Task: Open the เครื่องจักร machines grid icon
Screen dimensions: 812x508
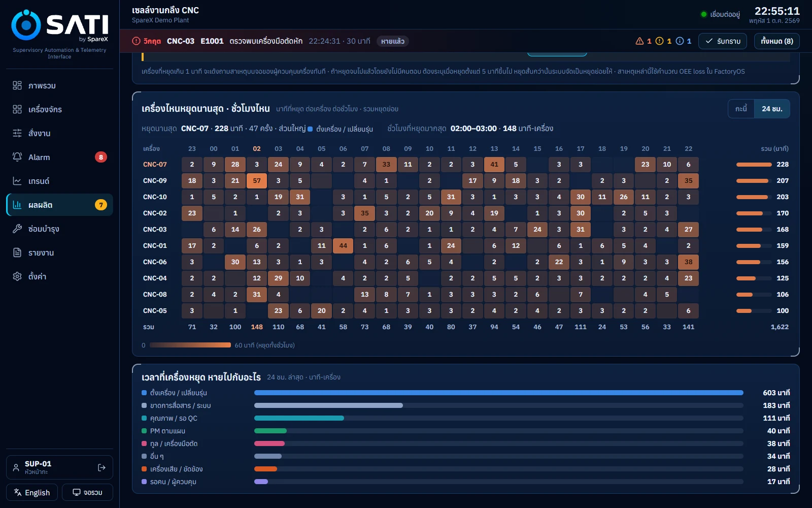Action: [x=17, y=109]
